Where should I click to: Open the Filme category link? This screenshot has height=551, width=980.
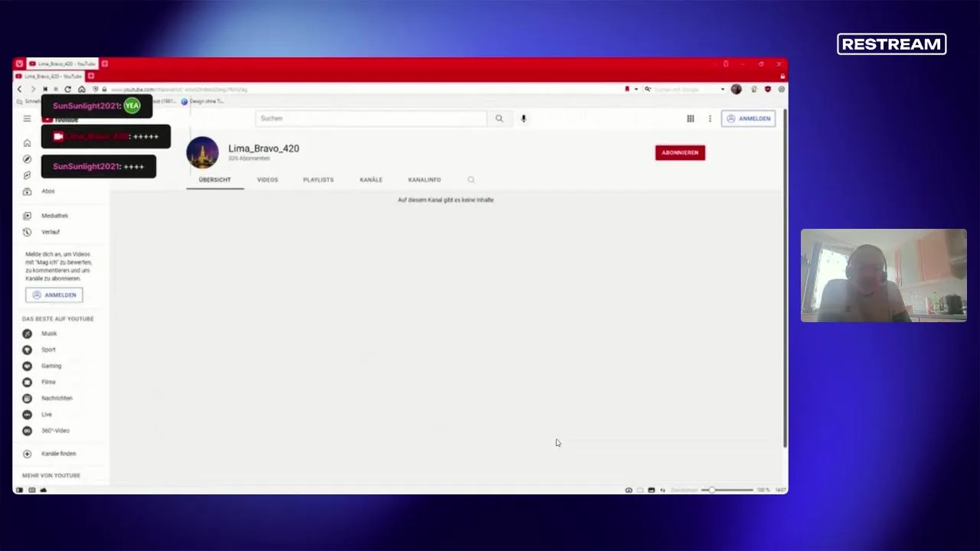pos(48,382)
